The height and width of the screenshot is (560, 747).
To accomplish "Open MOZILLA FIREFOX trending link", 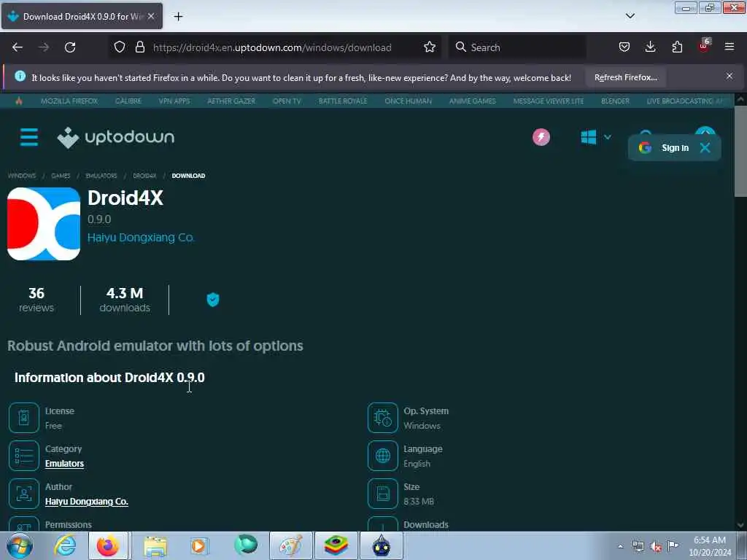I will [69, 101].
